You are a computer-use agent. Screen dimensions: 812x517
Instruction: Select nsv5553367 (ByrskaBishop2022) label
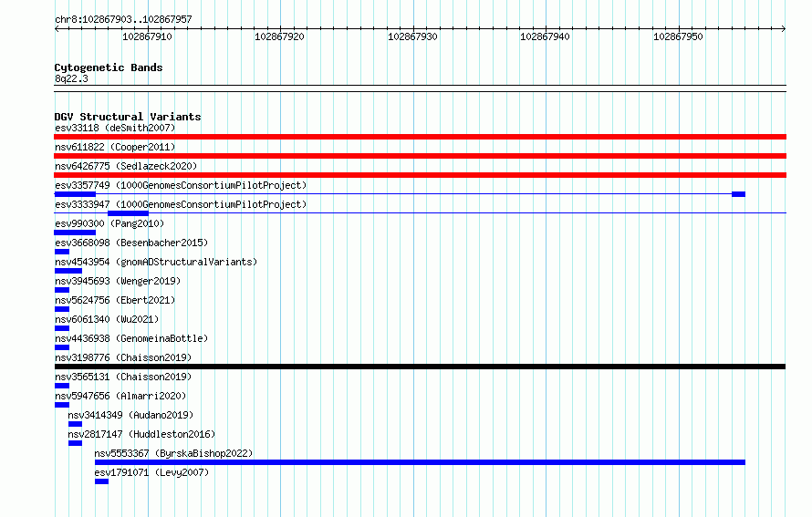(173, 453)
